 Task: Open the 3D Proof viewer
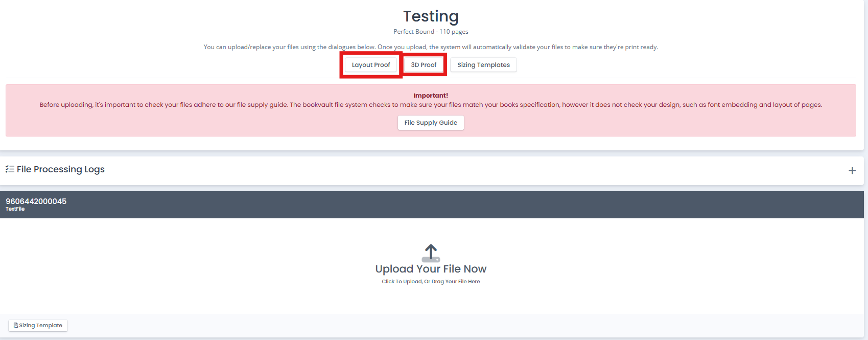tap(424, 65)
